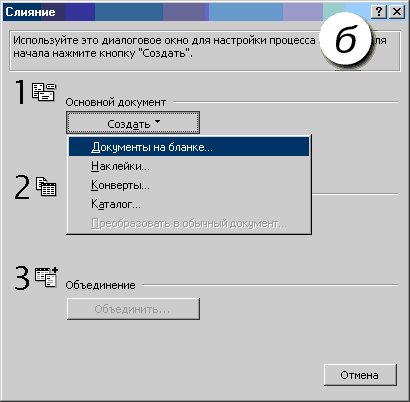Screen dimensions: 410x402
Task: Click the main document icon beside step 1
Action: tap(44, 92)
